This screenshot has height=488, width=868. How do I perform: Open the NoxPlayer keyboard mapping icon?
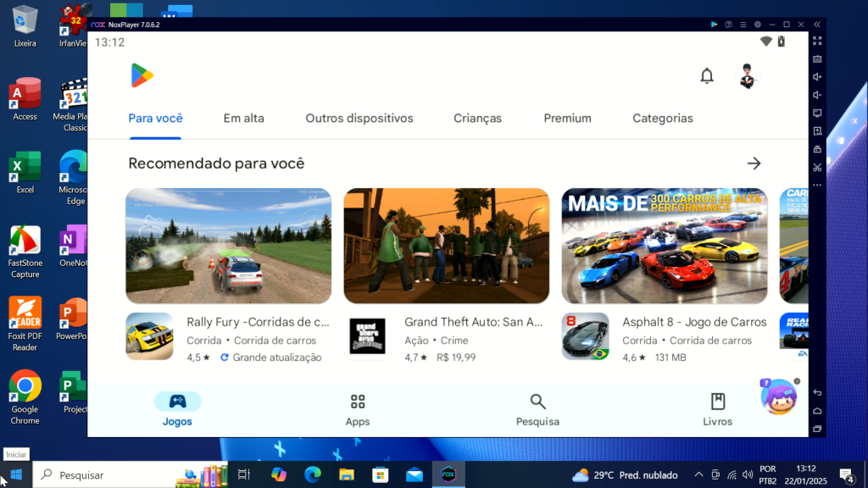click(x=817, y=59)
